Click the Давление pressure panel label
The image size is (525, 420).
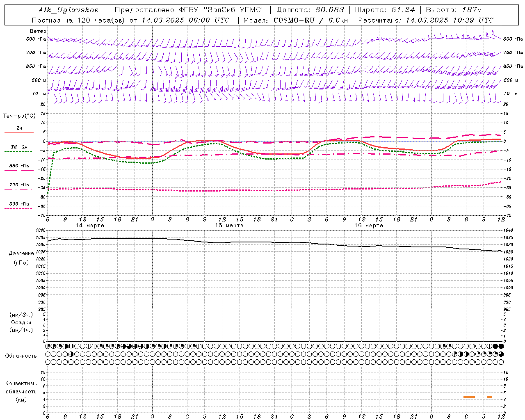click(x=21, y=253)
